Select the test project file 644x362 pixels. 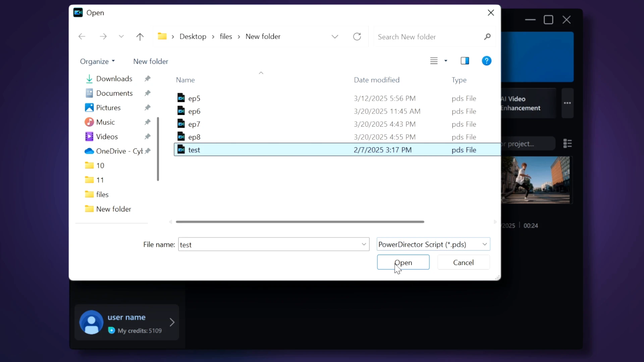(337, 150)
